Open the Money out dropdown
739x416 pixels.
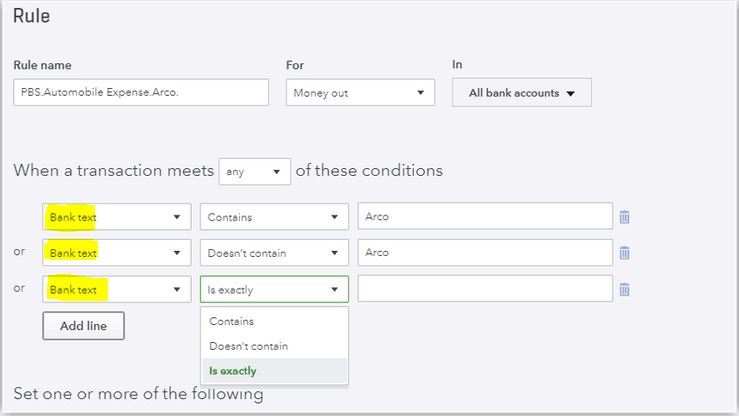[360, 92]
